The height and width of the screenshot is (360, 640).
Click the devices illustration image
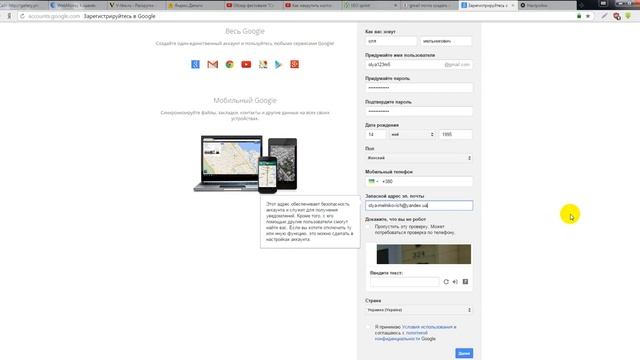point(245,164)
